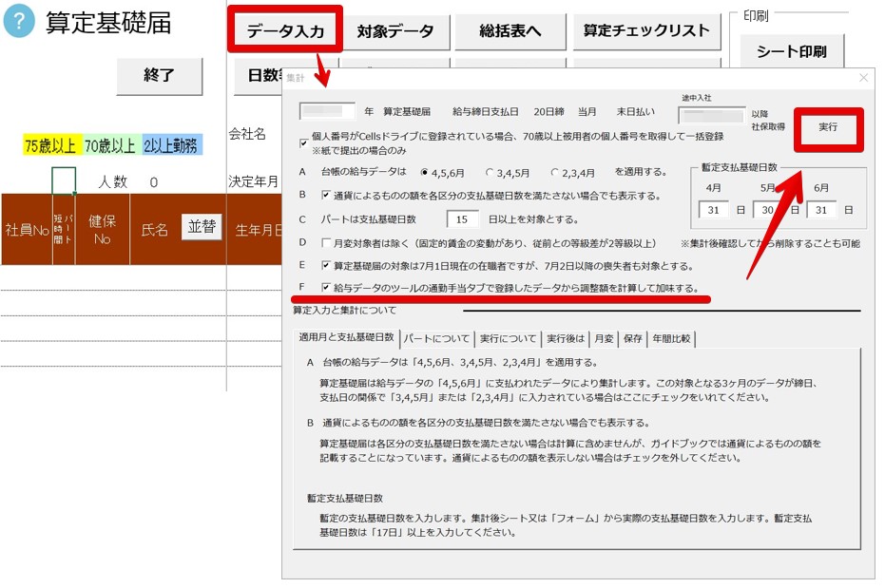This screenshot has width=885, height=588.
Task: Select the 4,5,6月 radio option
Action: click(x=424, y=172)
